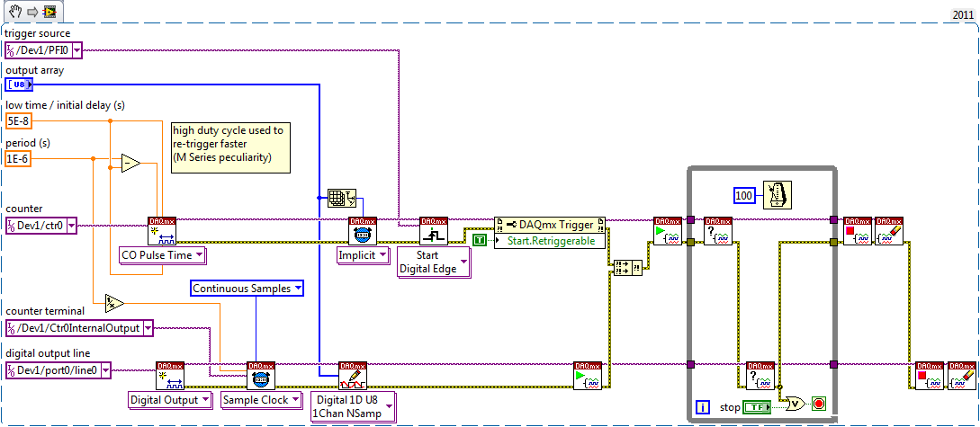Screen dimensions: 980x427
Task: Select DAQmx Start Task node left of the while loop
Action: point(668,230)
